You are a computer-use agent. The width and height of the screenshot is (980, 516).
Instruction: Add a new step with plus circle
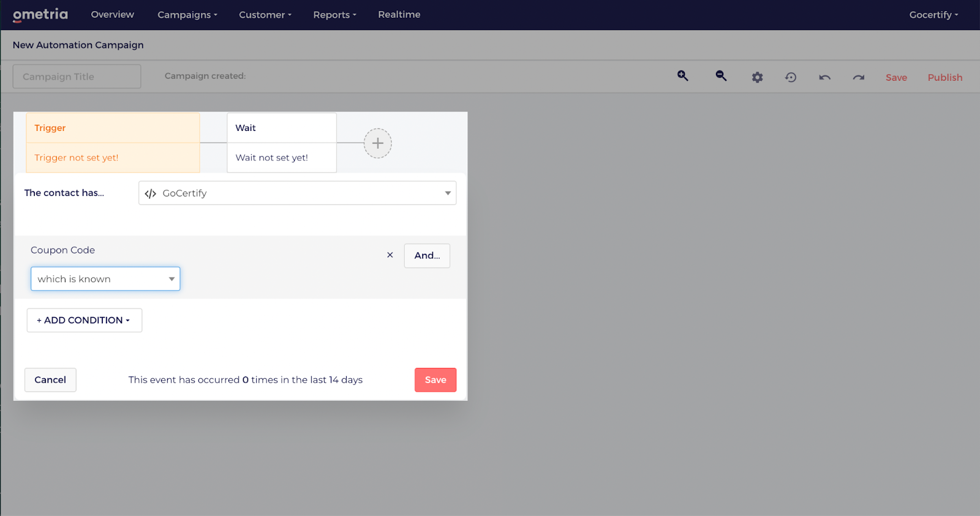(378, 143)
